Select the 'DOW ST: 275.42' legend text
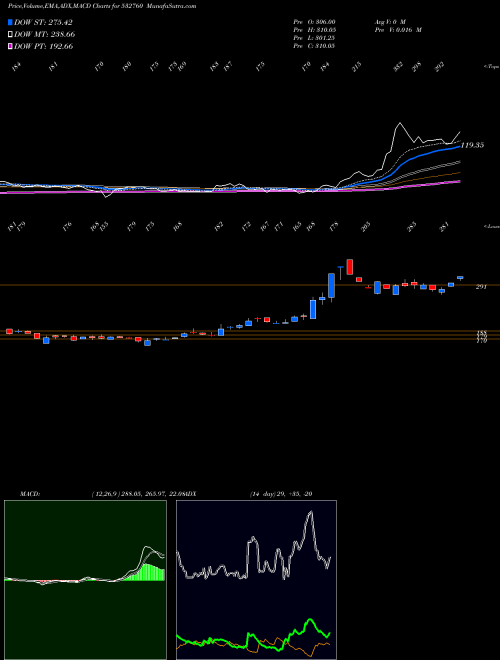The height and width of the screenshot is (660, 500). click(x=43, y=22)
